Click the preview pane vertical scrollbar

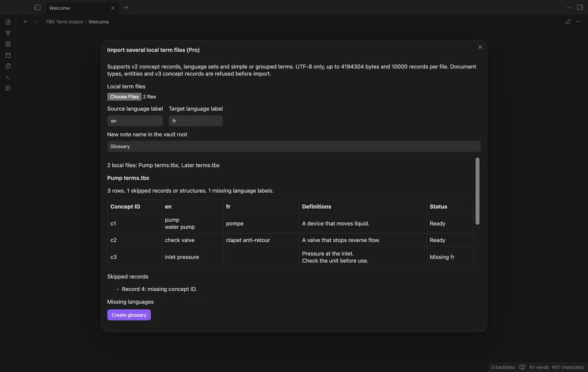coord(477,191)
